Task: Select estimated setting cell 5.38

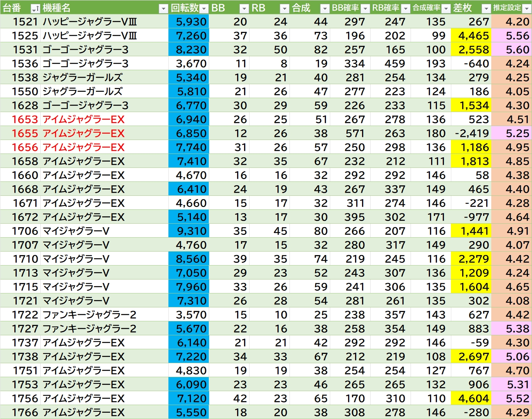Action: [511, 329]
